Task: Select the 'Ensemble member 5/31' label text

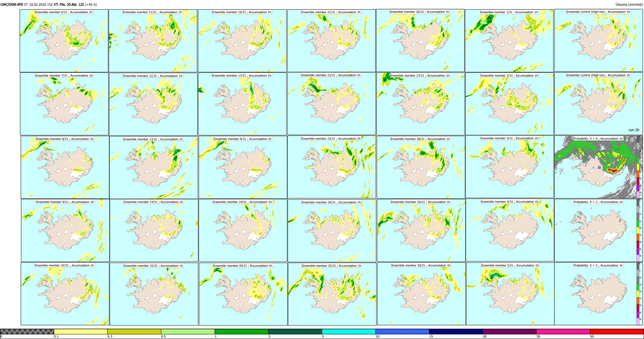Action: [x=510, y=265]
